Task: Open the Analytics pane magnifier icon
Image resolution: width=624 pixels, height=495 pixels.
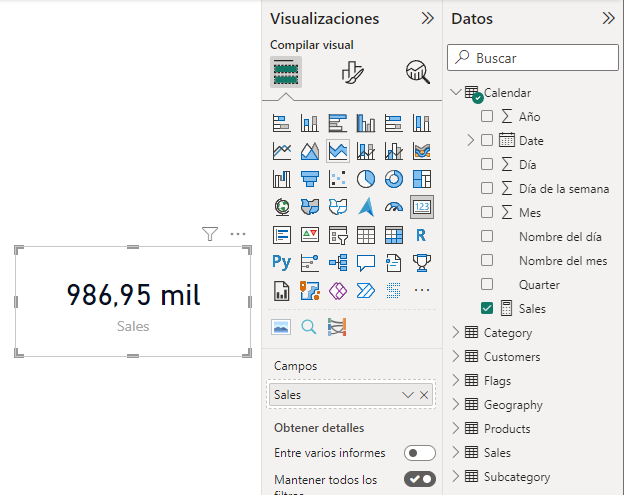Action: [417, 72]
